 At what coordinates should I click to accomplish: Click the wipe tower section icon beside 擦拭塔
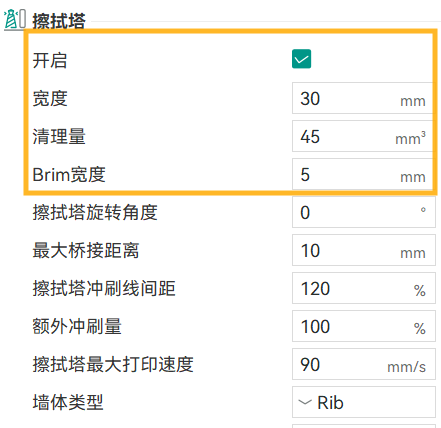[15, 20]
